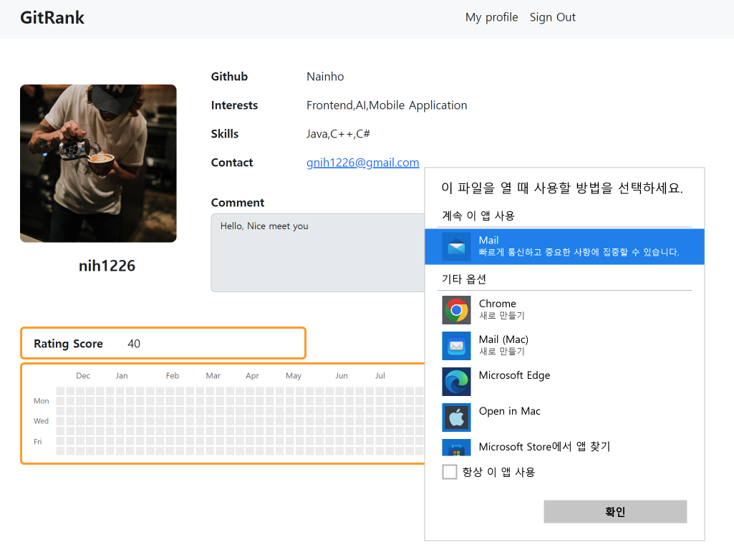Click the Rating Score value 40

(x=134, y=344)
